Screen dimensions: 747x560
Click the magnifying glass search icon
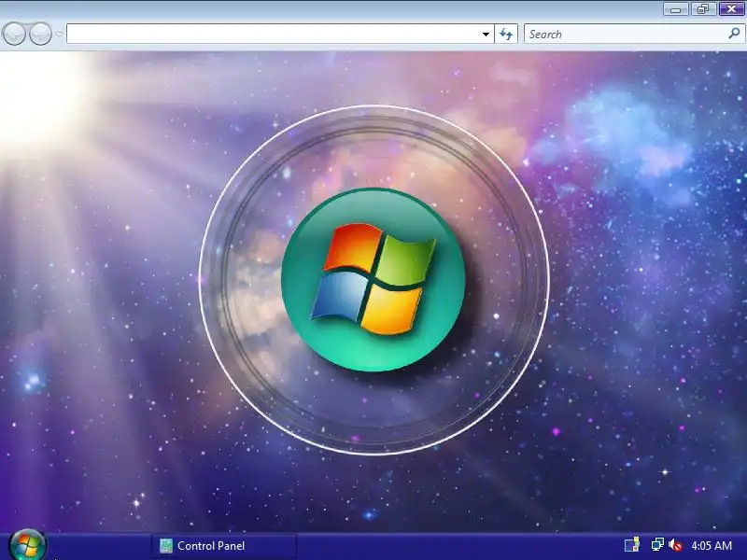(734, 34)
